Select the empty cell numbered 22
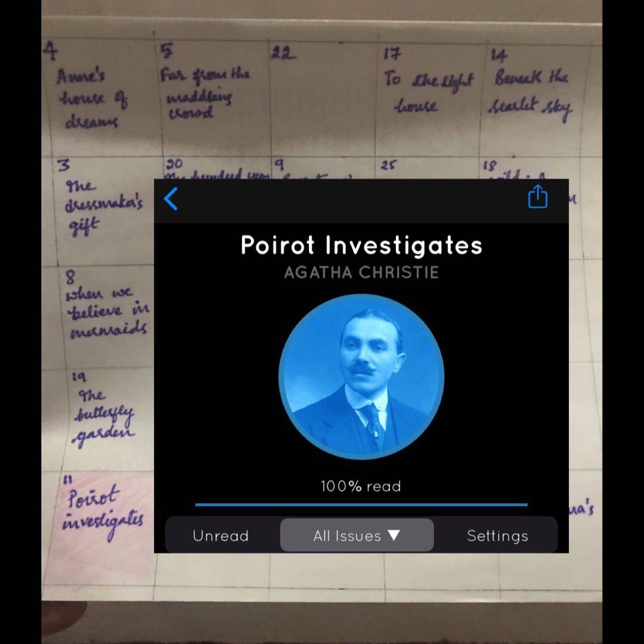 [x=322, y=95]
